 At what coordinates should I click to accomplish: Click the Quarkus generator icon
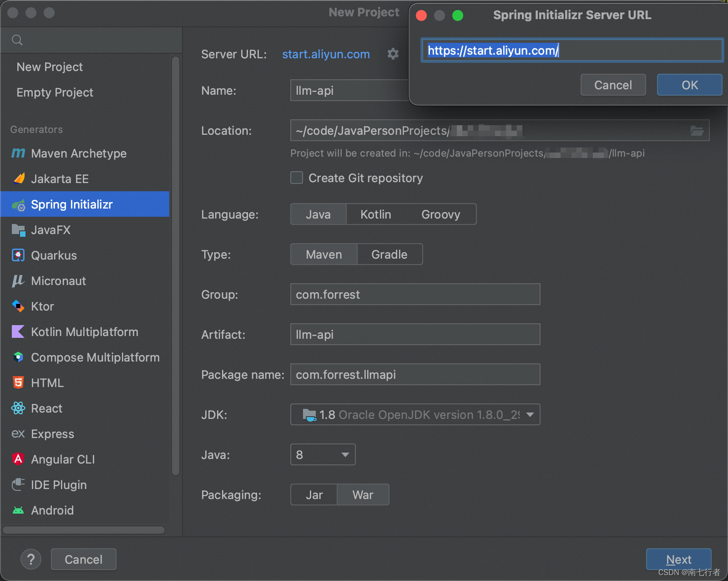coord(18,255)
